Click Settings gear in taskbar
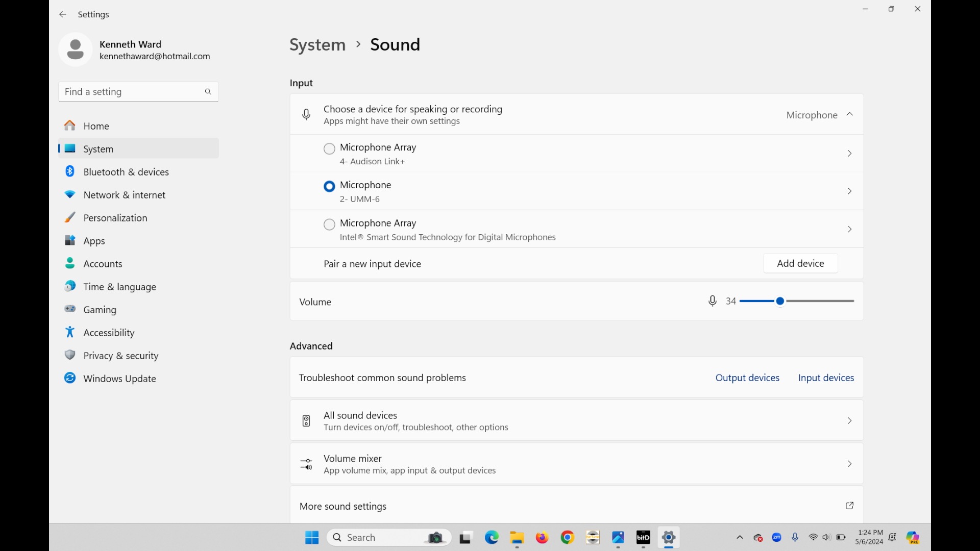 tap(669, 538)
